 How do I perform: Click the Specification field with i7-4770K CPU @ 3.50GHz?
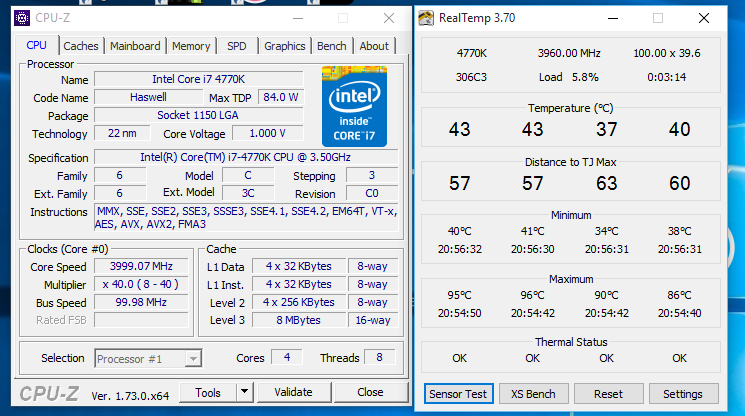246,157
